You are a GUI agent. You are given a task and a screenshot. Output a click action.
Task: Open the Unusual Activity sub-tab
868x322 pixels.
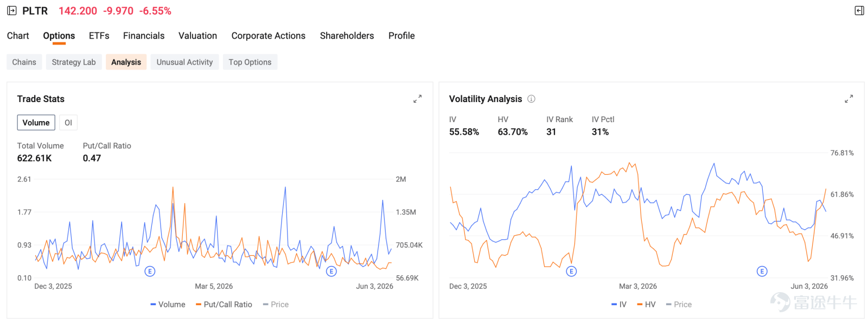(185, 62)
